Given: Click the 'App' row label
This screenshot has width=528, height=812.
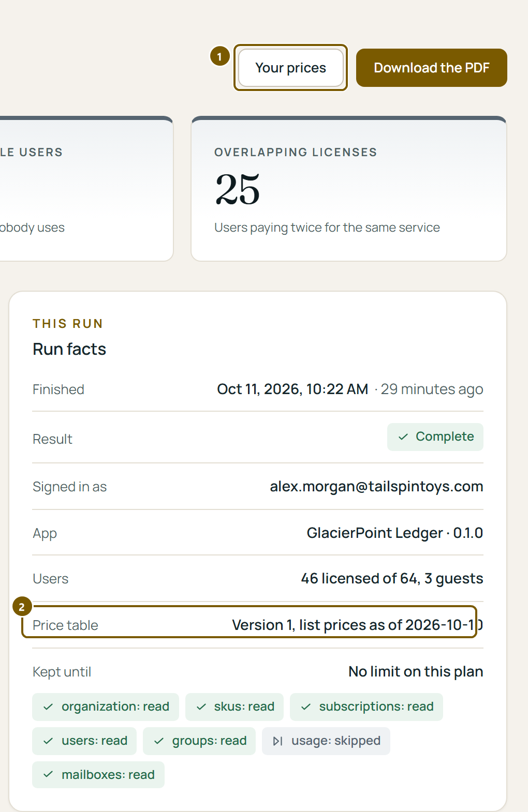Looking at the screenshot, I should pos(45,533).
